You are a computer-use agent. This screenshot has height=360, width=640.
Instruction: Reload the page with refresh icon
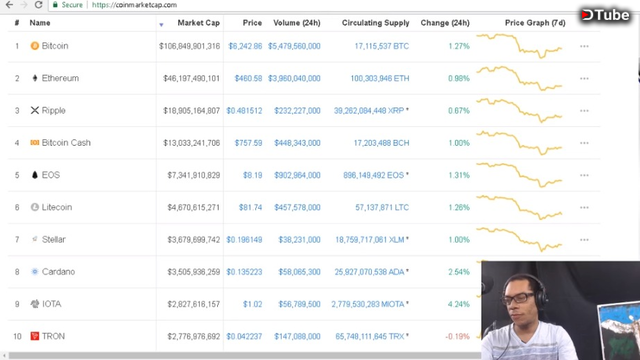[x=38, y=4]
